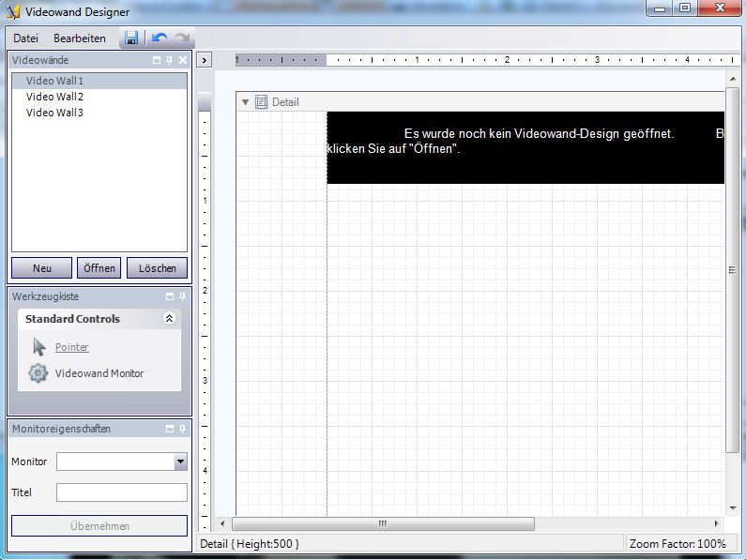Open the Monitor dropdown list

(180, 461)
